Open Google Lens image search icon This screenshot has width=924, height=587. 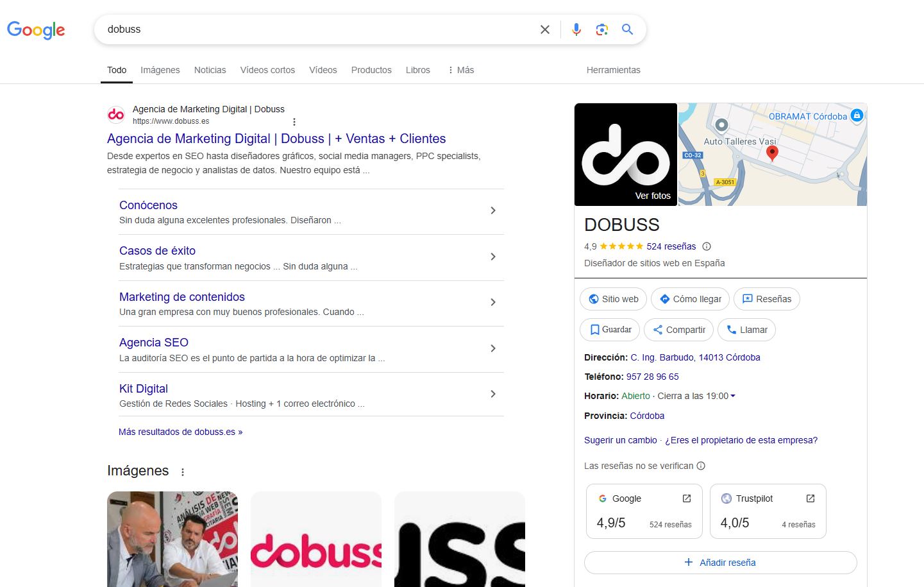pos(601,30)
